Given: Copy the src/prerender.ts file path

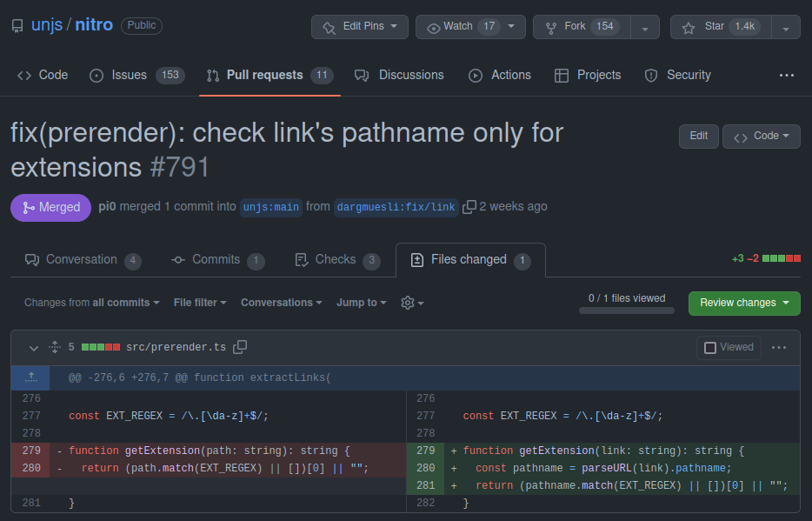Looking at the screenshot, I should coord(240,347).
